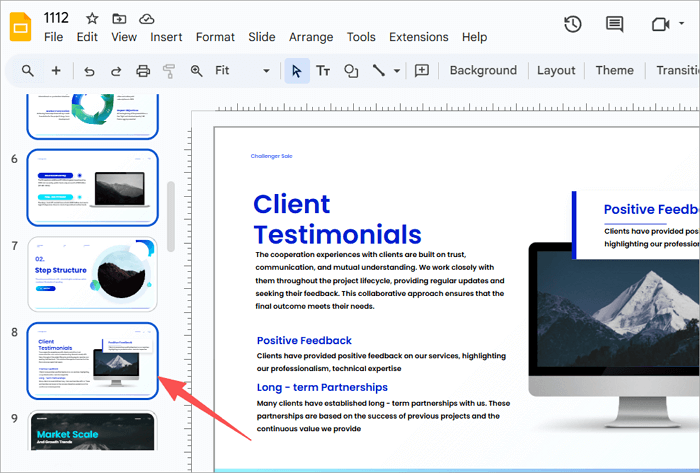Open the comments history icon
This screenshot has width=700, height=473.
(614, 24)
